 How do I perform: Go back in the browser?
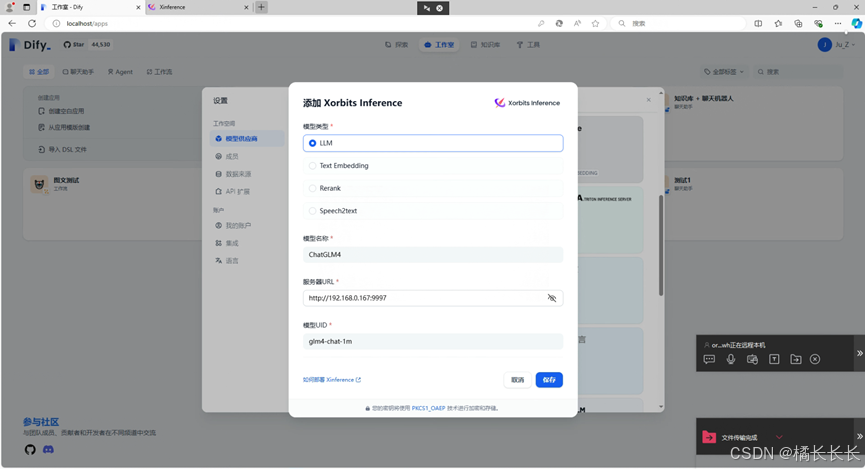point(12,23)
